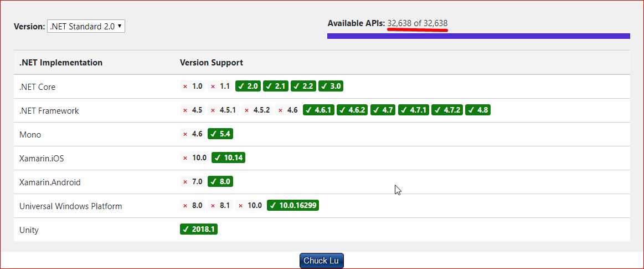Viewport: 644px width, 269px height.
Task: Select Universal Windows Platform 8.0 unsupported badge
Action: 193,206
